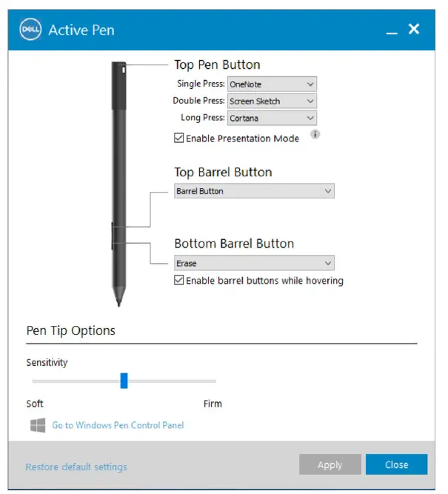Open the Long Press dropdown
448x494 pixels.
click(x=272, y=119)
